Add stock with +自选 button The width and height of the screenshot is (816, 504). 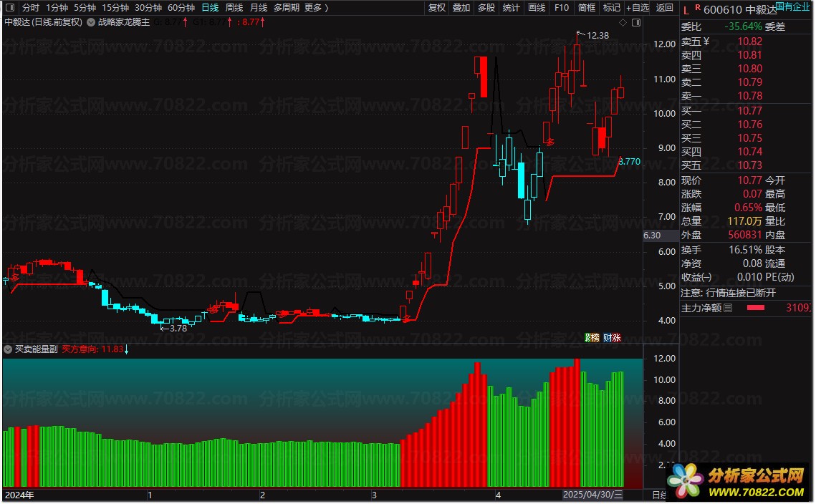pos(638,7)
